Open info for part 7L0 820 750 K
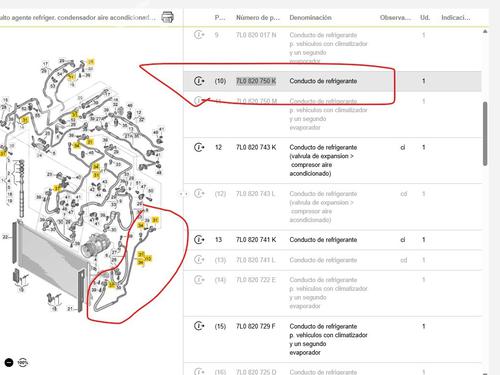 click(199, 81)
